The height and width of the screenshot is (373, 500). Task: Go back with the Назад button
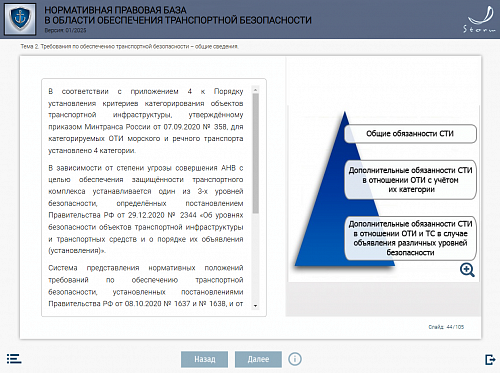point(205,359)
